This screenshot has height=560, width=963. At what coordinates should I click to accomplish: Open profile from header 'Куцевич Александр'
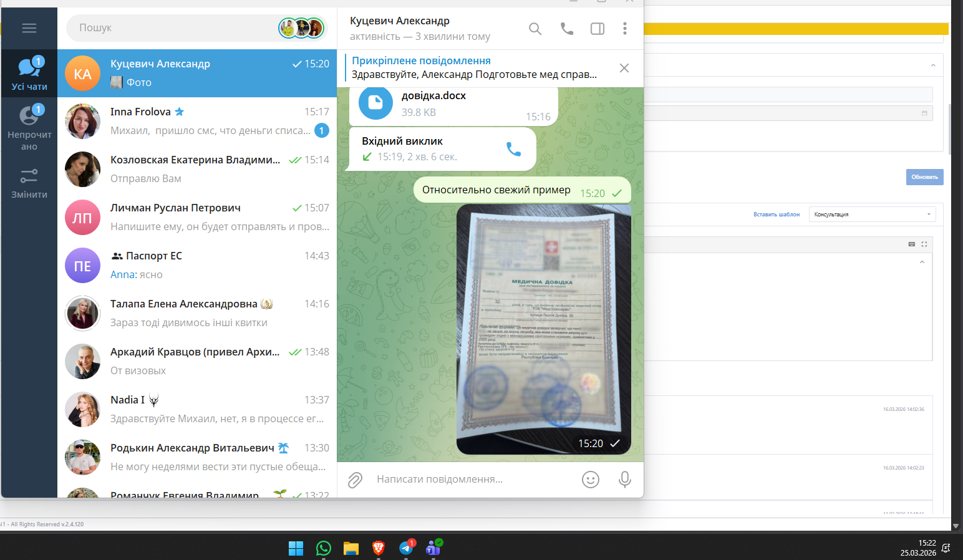coord(400,21)
